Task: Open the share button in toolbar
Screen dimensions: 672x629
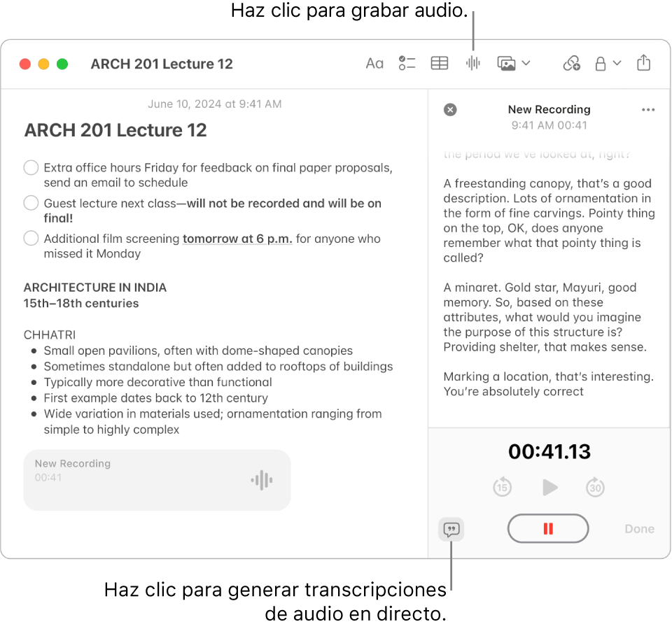Action: click(x=643, y=62)
